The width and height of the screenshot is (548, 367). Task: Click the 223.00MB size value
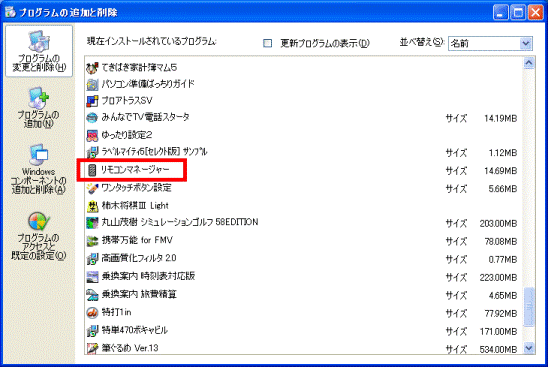[x=498, y=278]
